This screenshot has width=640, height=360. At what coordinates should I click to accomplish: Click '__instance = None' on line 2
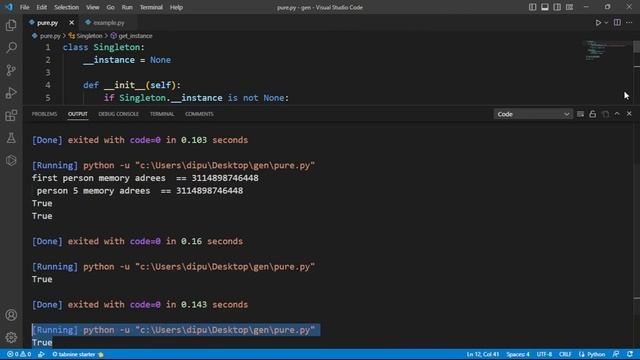[127, 60]
